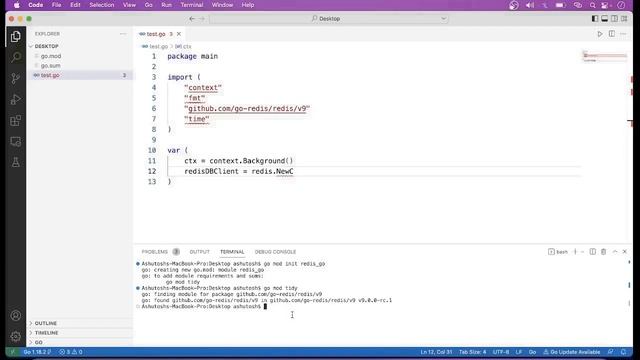Open the Remote Explorer view
The width and height of the screenshot is (640, 360).
coord(16,142)
